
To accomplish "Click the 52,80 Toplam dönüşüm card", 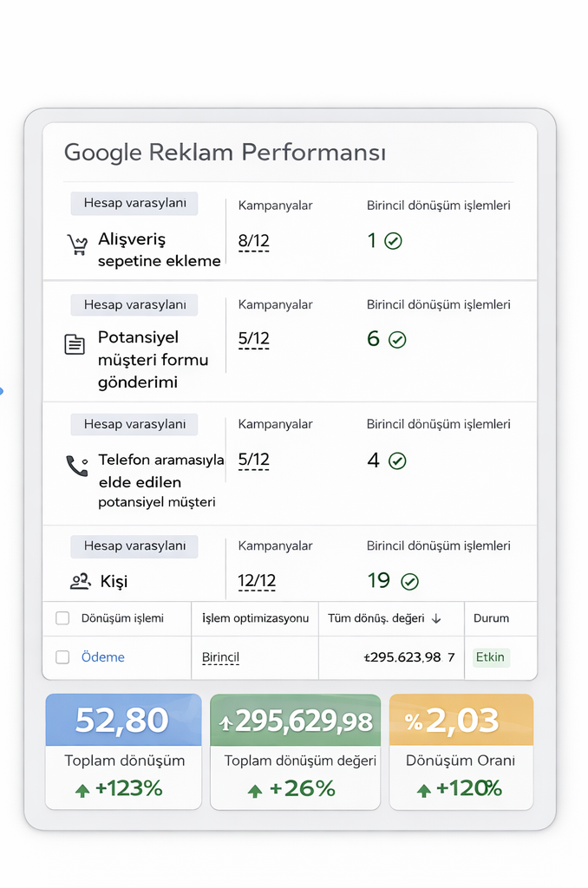I will pos(123,752).
